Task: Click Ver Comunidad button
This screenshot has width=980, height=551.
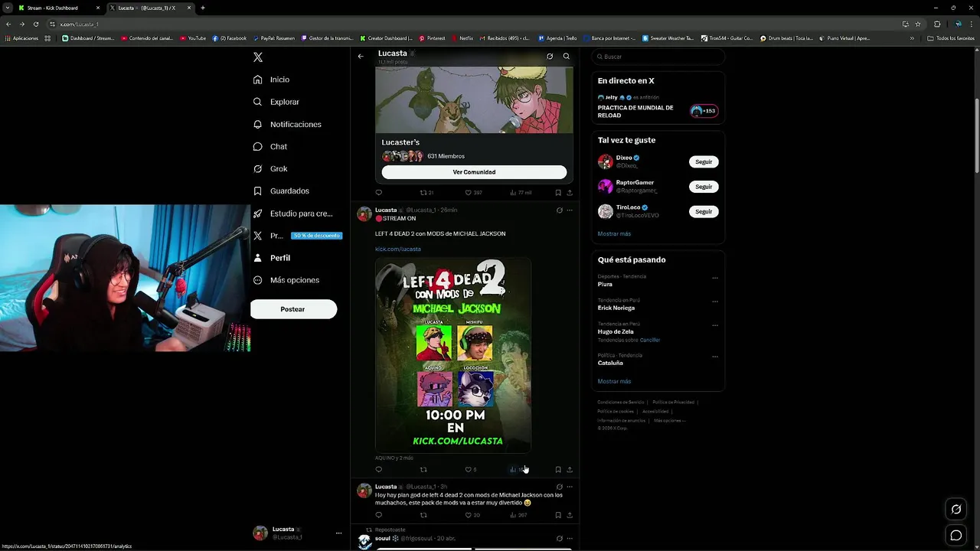Action: point(474,172)
